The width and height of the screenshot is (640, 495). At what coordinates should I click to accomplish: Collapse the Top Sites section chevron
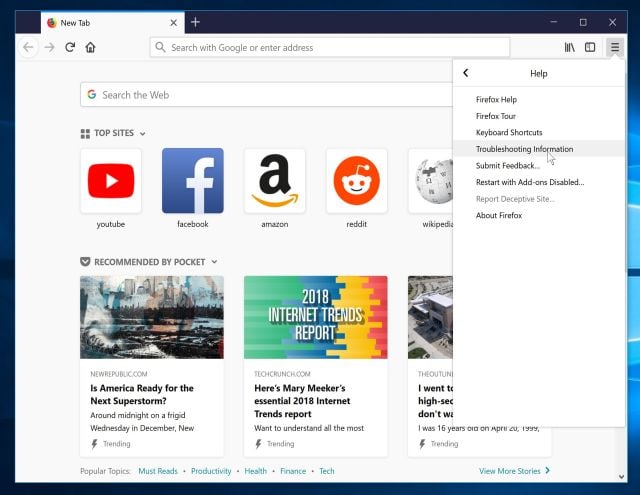(142, 133)
